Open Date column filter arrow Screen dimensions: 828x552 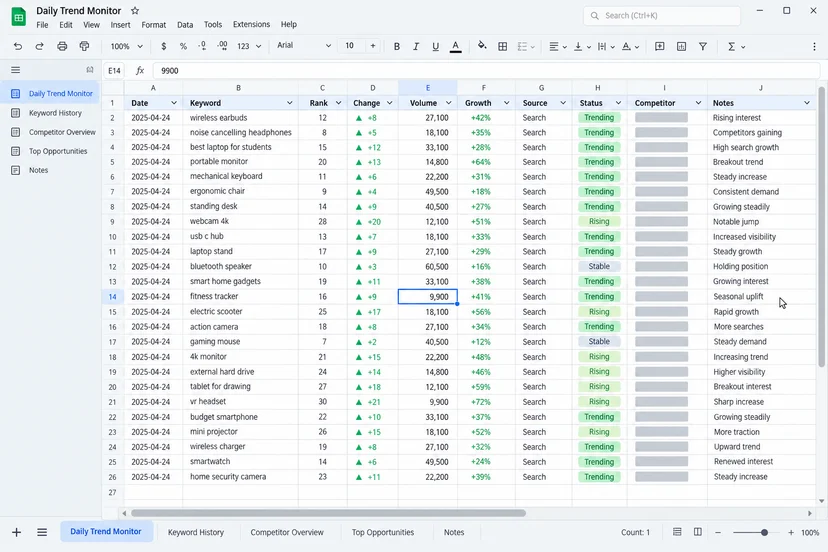174,103
